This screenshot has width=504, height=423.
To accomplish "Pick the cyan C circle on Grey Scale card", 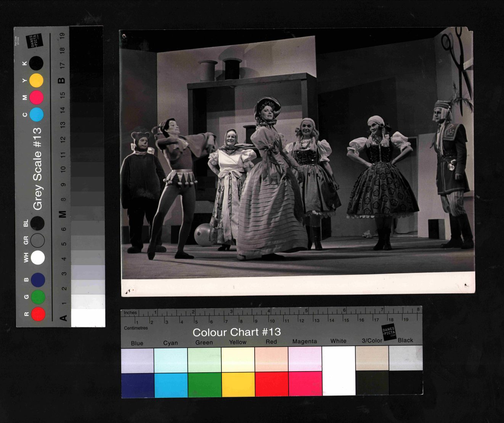I will (37, 114).
